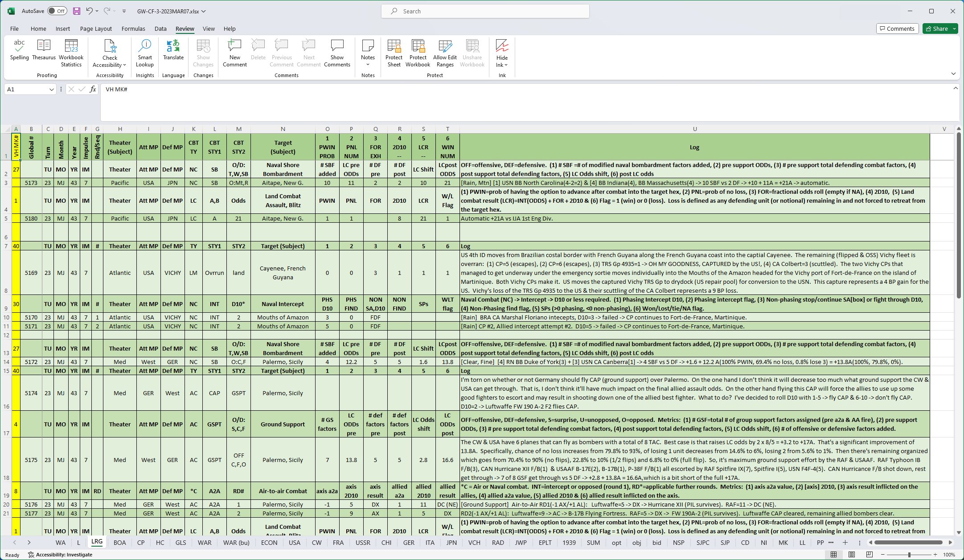Screen dimensions: 964x560
Task: Open Allow Edit Ranges
Action: click(x=445, y=53)
